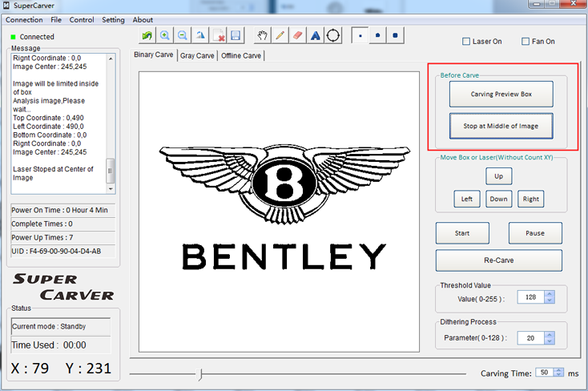This screenshot has width=588, height=391.
Task: Move laser Up
Action: coord(499,176)
